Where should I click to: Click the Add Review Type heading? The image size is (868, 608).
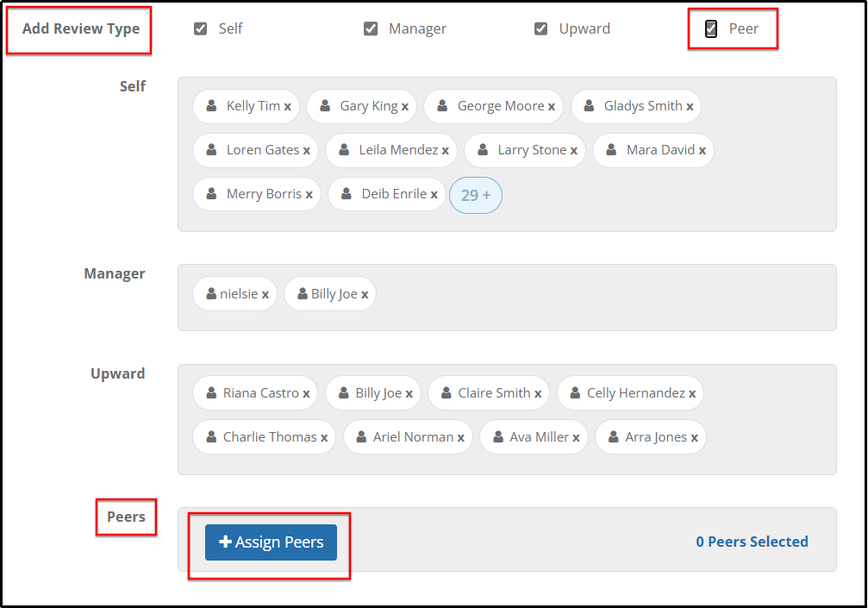(81, 28)
